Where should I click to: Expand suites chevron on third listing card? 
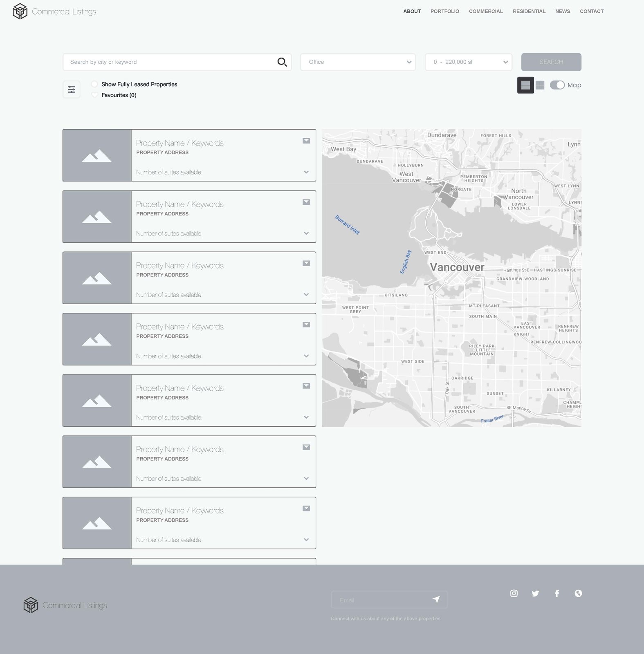click(306, 295)
